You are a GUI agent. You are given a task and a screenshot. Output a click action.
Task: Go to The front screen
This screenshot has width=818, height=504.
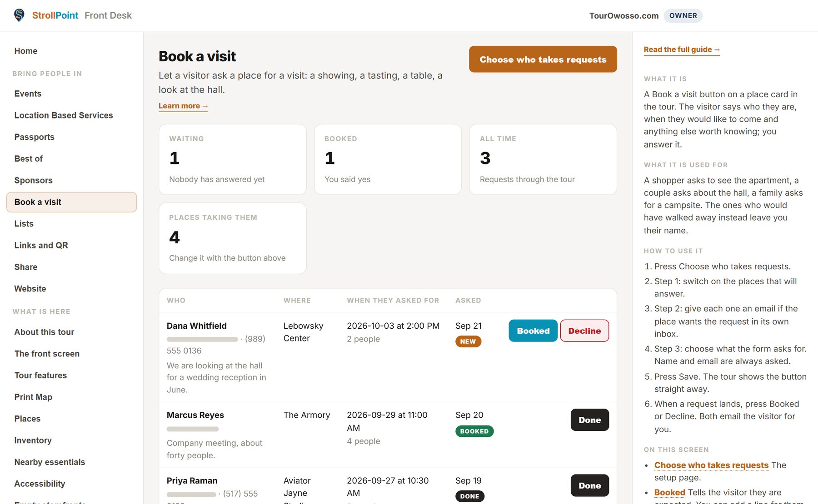pos(47,354)
